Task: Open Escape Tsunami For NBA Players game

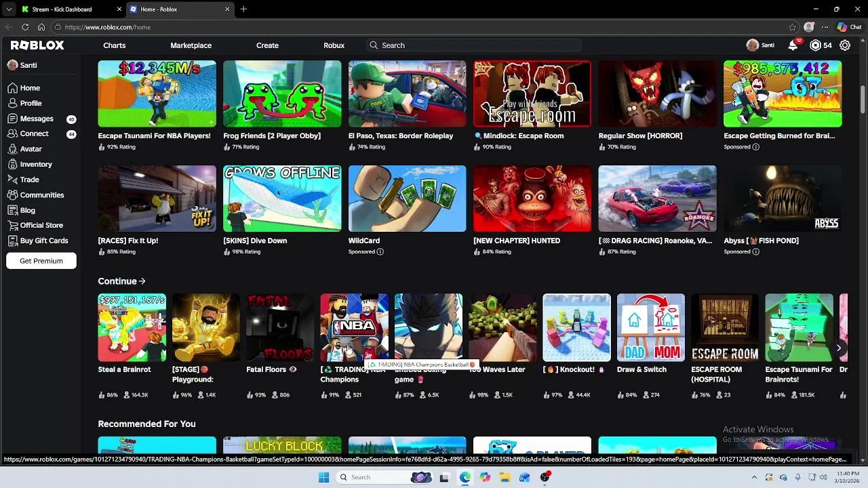Action: 157,94
